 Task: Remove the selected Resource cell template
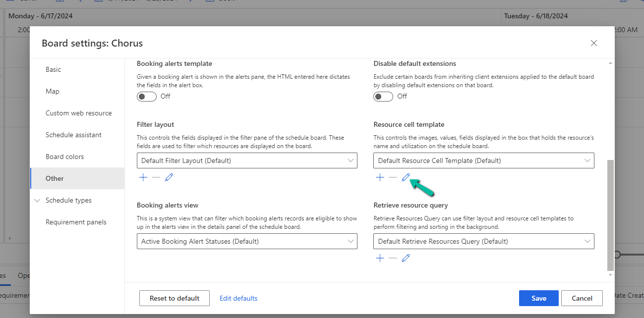click(393, 177)
